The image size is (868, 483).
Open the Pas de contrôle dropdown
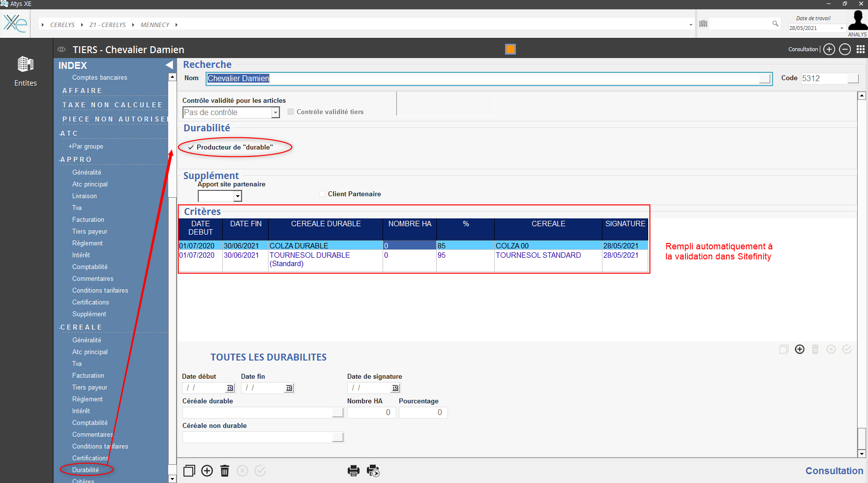point(275,113)
